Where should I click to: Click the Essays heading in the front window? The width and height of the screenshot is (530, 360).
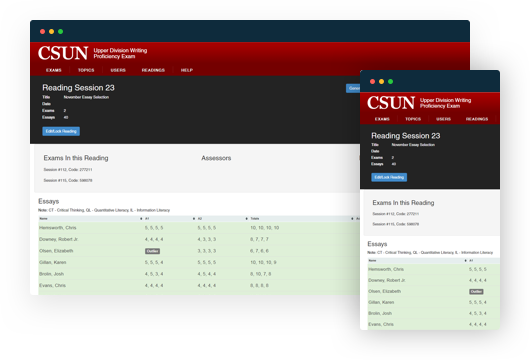(x=377, y=244)
